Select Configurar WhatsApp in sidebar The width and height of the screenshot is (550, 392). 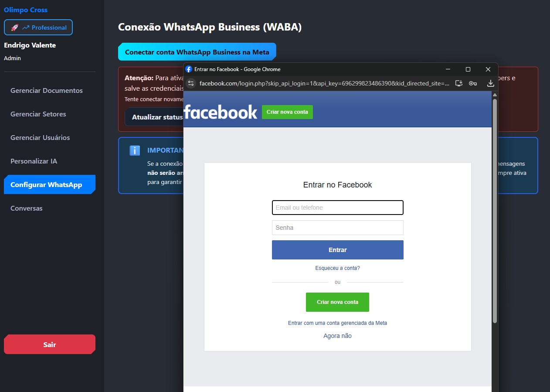click(x=49, y=184)
